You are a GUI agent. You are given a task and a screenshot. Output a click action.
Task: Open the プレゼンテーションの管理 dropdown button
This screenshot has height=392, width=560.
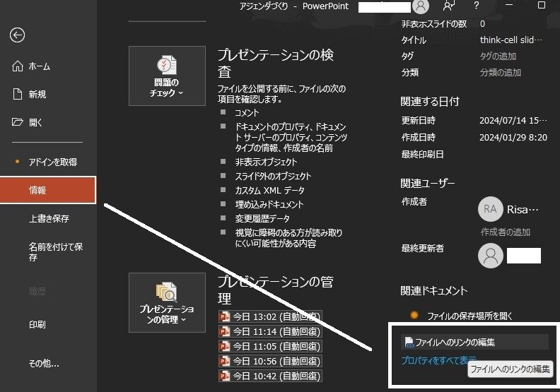(167, 303)
